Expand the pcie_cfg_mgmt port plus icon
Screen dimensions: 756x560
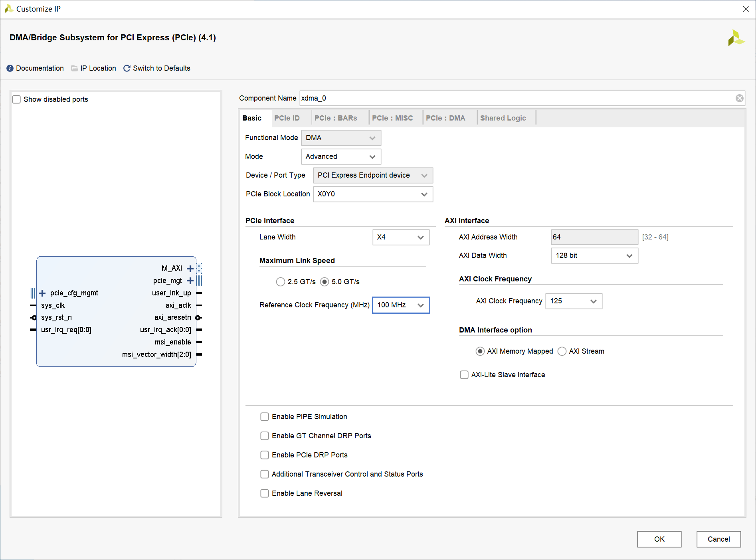click(42, 293)
